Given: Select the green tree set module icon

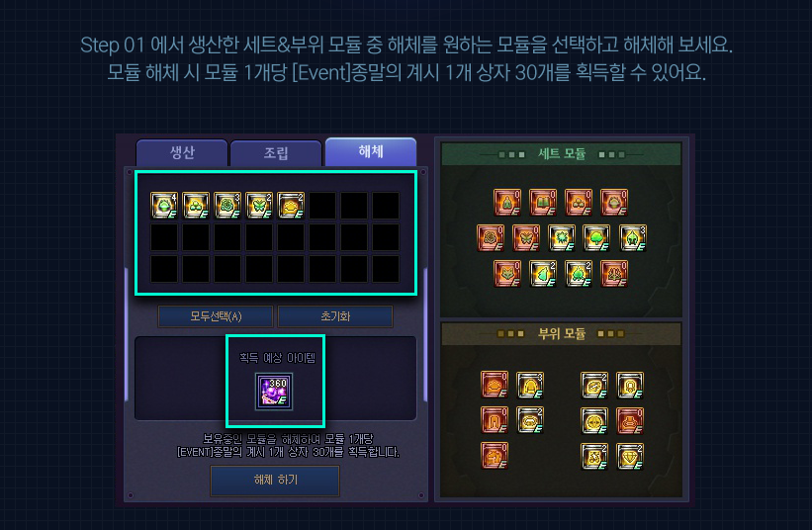Looking at the screenshot, I should coord(596,237).
